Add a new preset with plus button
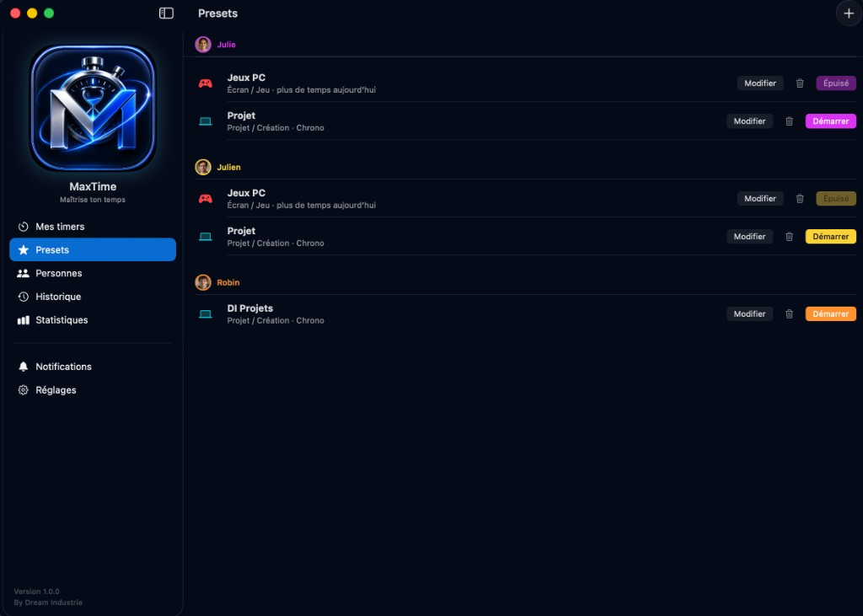 point(849,13)
